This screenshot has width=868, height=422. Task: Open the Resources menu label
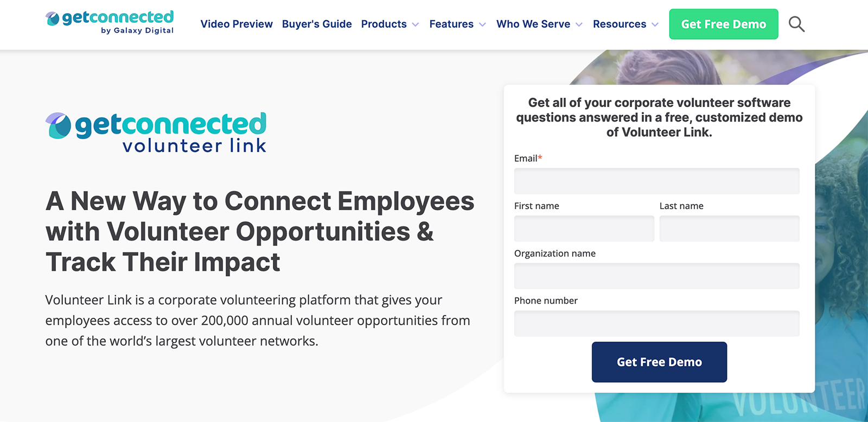tap(619, 24)
